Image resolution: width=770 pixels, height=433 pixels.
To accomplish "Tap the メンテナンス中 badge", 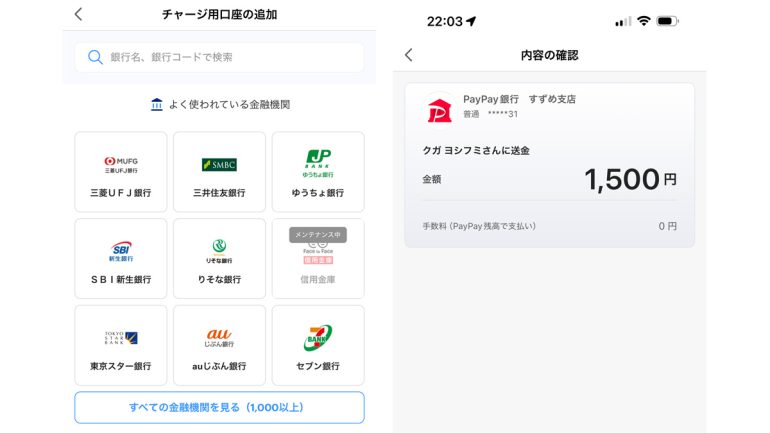I will pyautogui.click(x=318, y=235).
